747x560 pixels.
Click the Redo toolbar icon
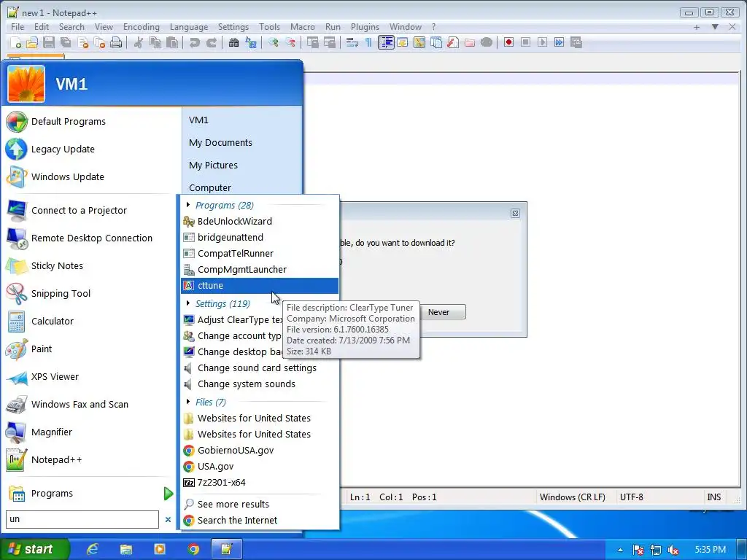[211, 43]
